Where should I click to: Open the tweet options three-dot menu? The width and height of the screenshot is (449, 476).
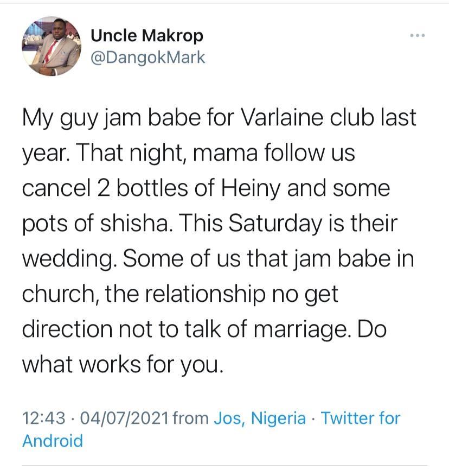click(417, 34)
